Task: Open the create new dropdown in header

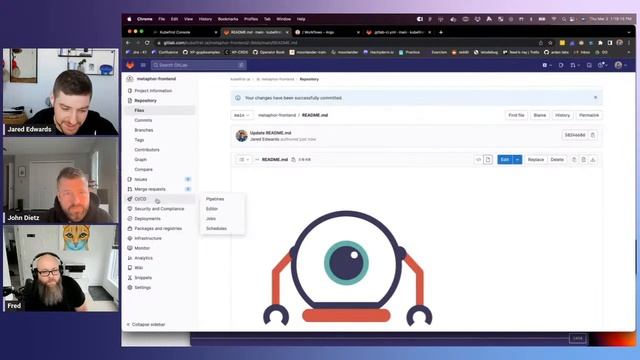Action: click(547, 65)
